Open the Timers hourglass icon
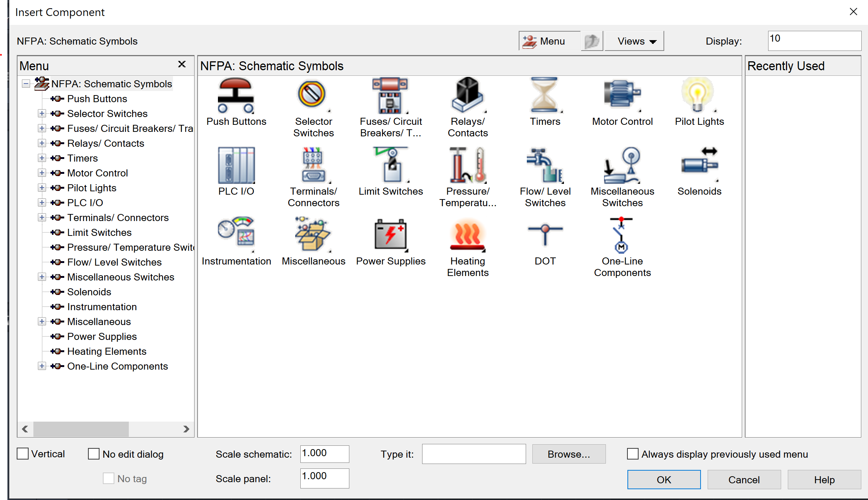This screenshot has width=868, height=500. coord(544,95)
